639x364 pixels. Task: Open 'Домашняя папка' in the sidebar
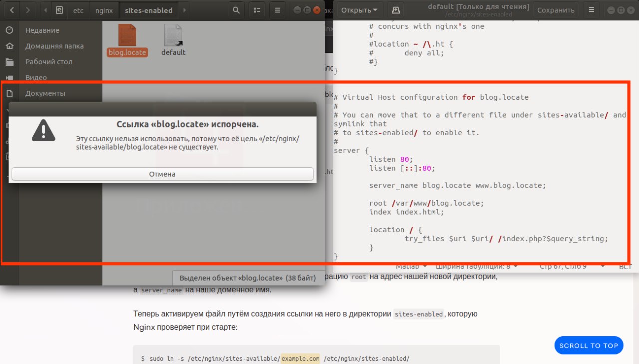pos(54,46)
